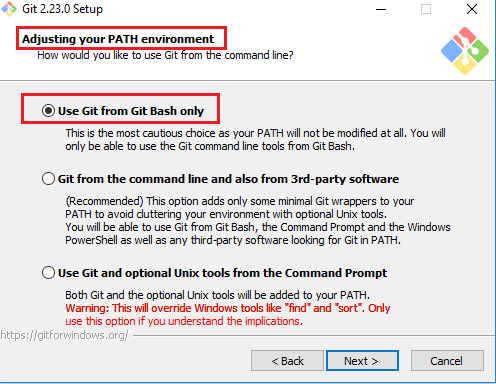Click the Git 2.23.0 Setup title text

(62, 9)
